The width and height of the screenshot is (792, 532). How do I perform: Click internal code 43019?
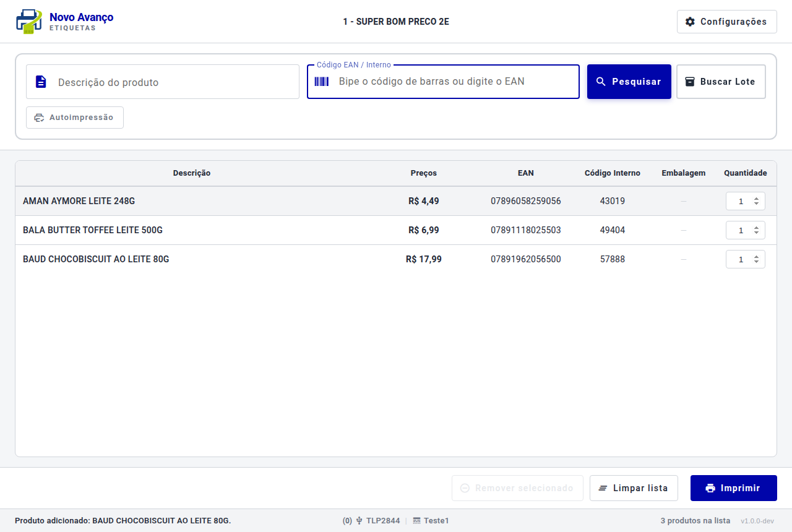(613, 201)
